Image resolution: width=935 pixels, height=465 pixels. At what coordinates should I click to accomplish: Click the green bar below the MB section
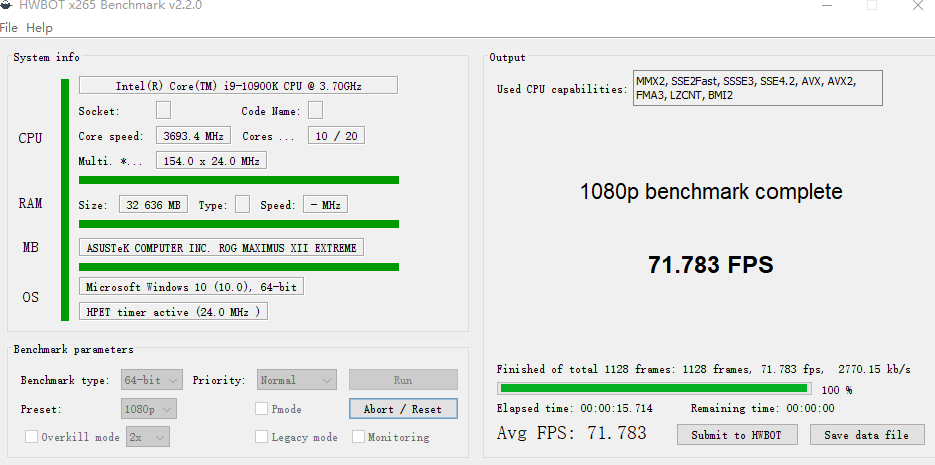point(239,266)
